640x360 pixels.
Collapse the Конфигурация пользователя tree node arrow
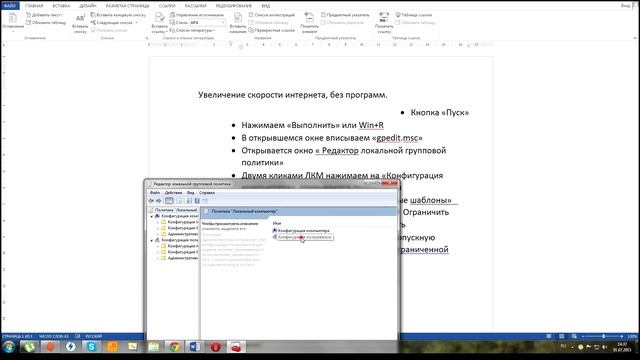click(x=152, y=240)
